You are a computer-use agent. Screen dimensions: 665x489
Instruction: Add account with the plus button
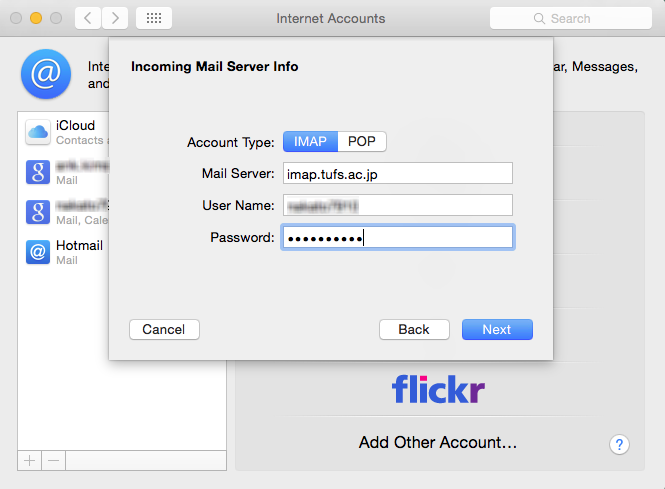point(30,461)
